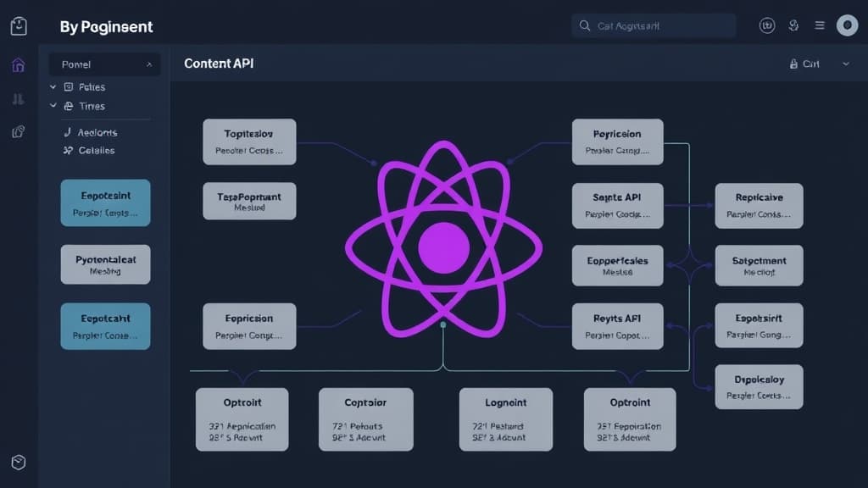This screenshot has height=488, width=868.
Task: Click the globe icon in the top bar
Action: coord(793,25)
